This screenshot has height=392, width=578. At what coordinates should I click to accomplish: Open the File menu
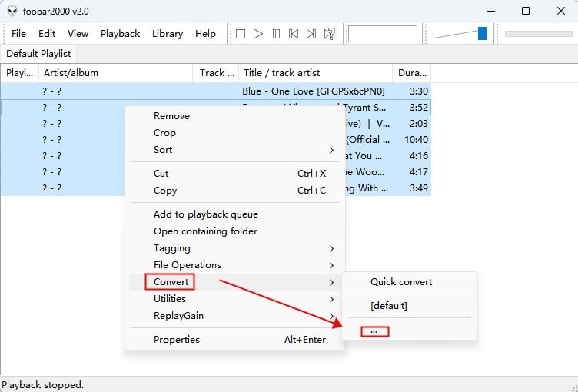pos(18,34)
